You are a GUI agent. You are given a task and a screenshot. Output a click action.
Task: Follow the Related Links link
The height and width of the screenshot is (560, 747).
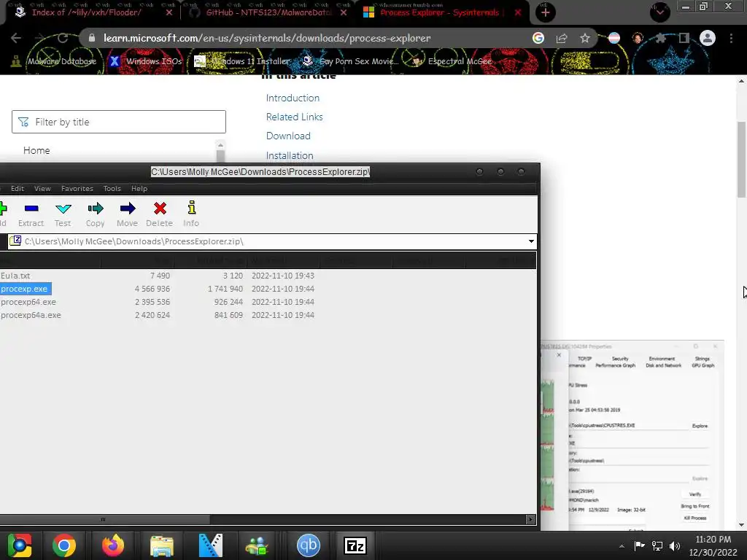tap(295, 117)
